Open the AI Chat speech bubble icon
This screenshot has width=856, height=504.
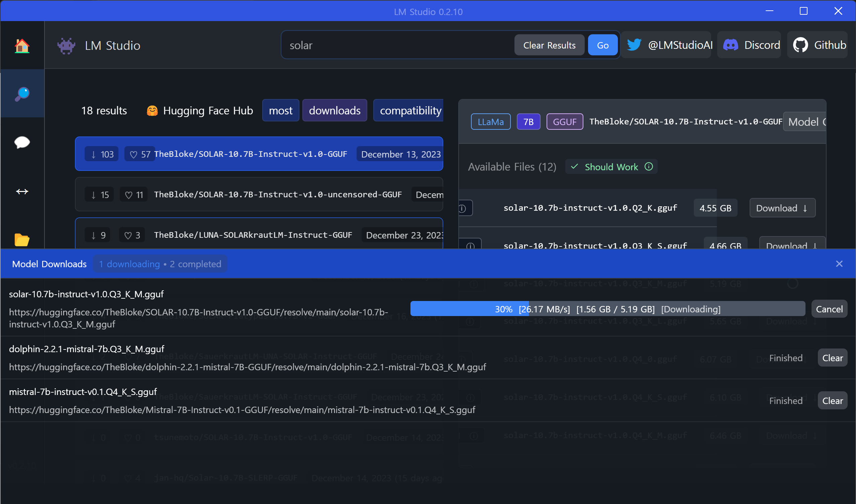(x=22, y=142)
